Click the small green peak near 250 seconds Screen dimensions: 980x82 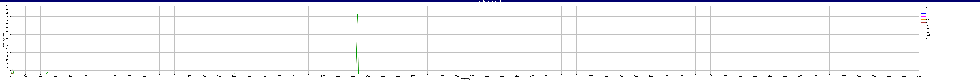[47, 73]
